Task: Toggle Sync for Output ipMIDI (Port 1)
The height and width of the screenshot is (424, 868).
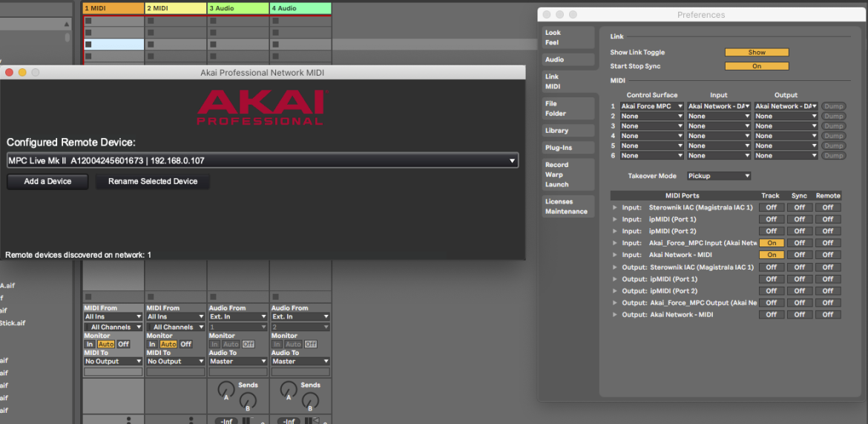Action: pyautogui.click(x=799, y=278)
